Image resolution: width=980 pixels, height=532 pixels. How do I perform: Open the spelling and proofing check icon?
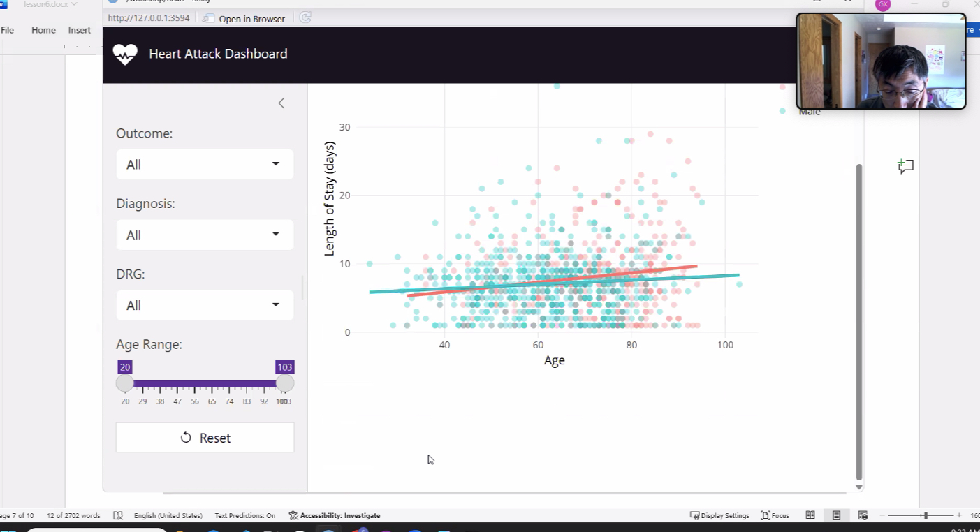(118, 516)
